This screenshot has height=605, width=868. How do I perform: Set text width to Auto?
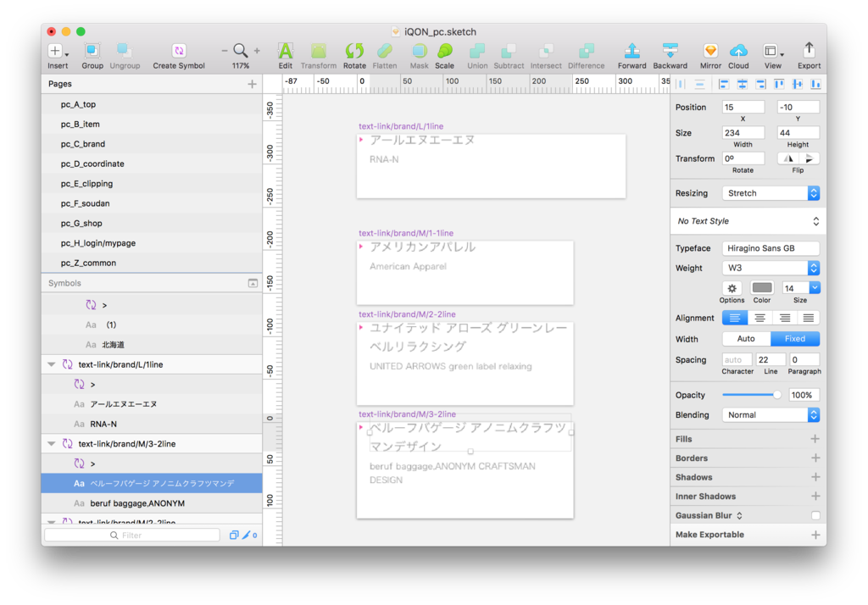746,339
